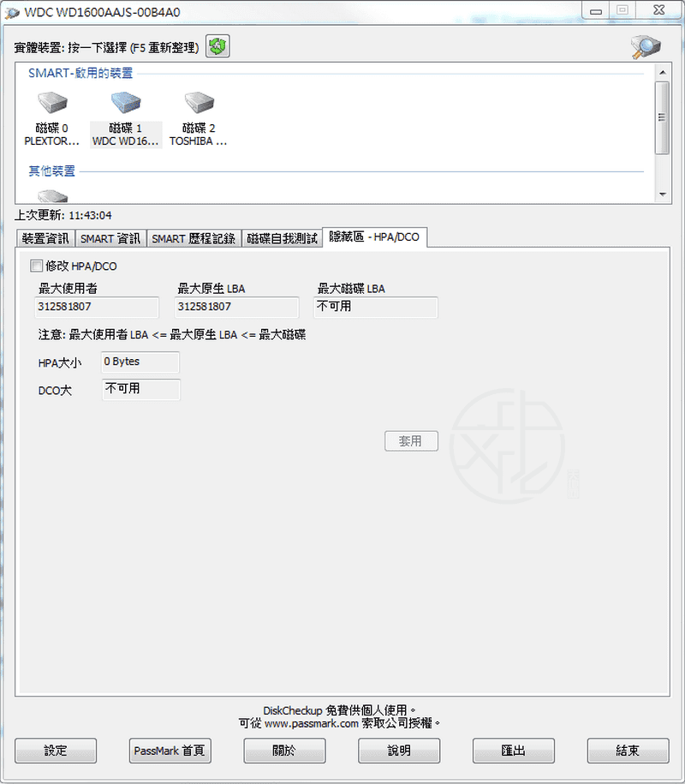The image size is (685, 784).
Task: Click the partially visible drive under 其他裝置
Action: point(52,195)
